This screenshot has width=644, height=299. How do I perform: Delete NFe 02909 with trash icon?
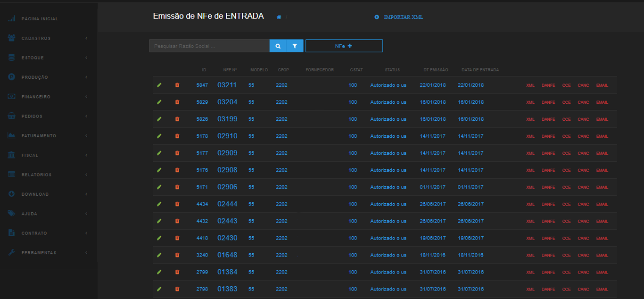tap(177, 153)
